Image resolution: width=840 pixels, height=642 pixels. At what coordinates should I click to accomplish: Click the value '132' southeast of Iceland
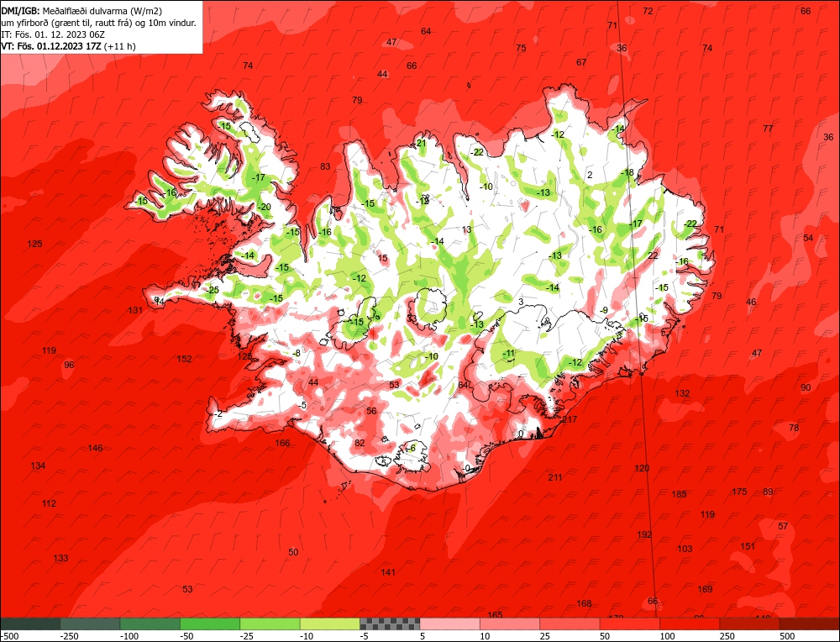(682, 392)
